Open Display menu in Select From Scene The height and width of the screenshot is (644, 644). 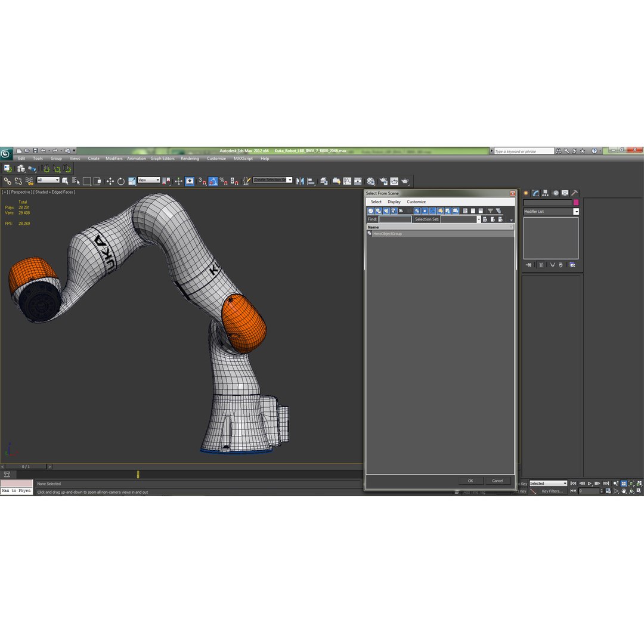coord(394,202)
